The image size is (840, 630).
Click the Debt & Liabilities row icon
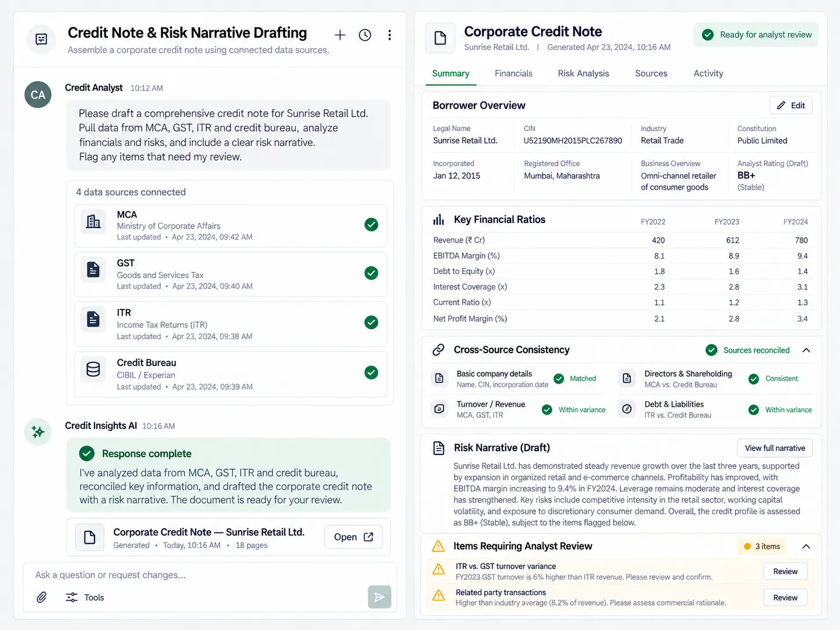(627, 409)
